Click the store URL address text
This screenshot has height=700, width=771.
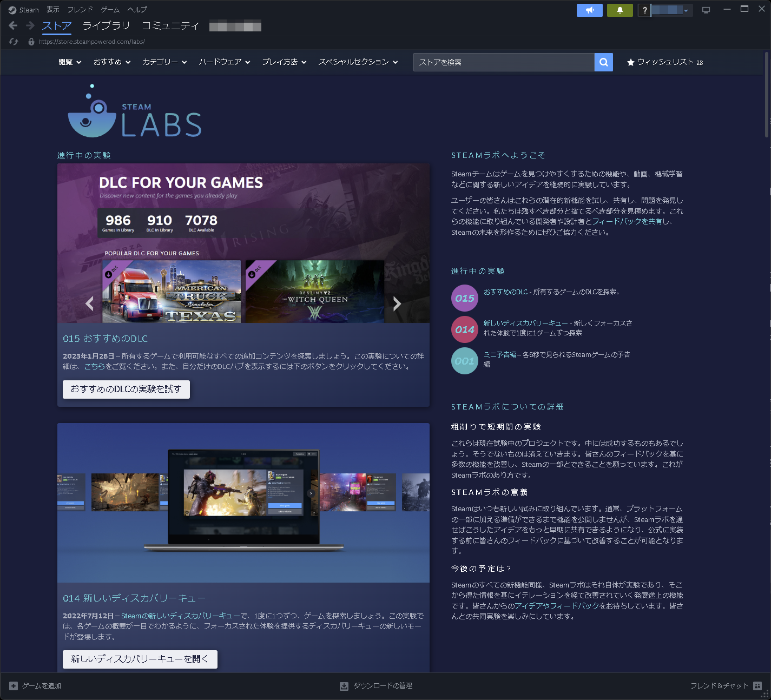[92, 42]
